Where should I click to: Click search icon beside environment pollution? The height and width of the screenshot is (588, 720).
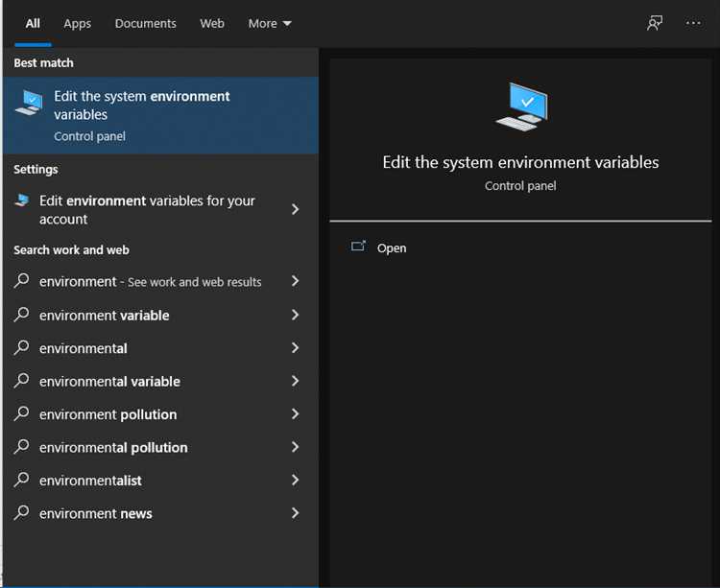(x=21, y=413)
